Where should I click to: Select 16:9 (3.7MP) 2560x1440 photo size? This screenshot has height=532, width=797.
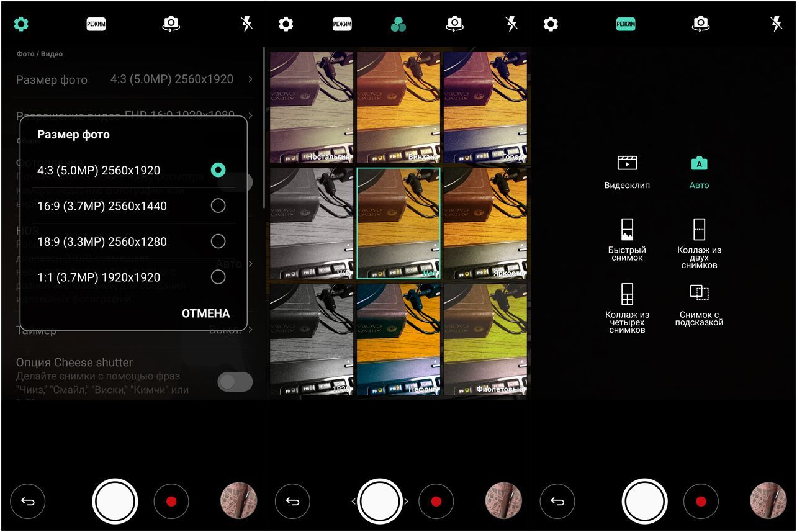218,206
